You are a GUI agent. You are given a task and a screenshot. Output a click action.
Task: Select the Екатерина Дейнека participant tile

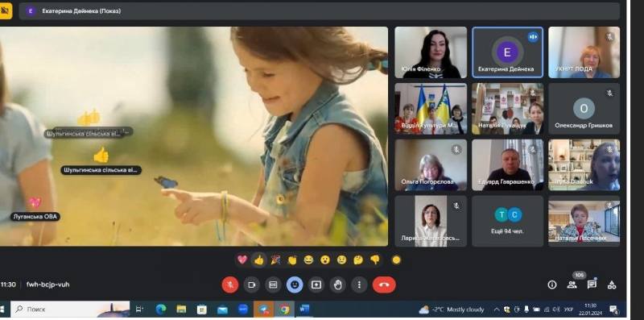click(508, 52)
